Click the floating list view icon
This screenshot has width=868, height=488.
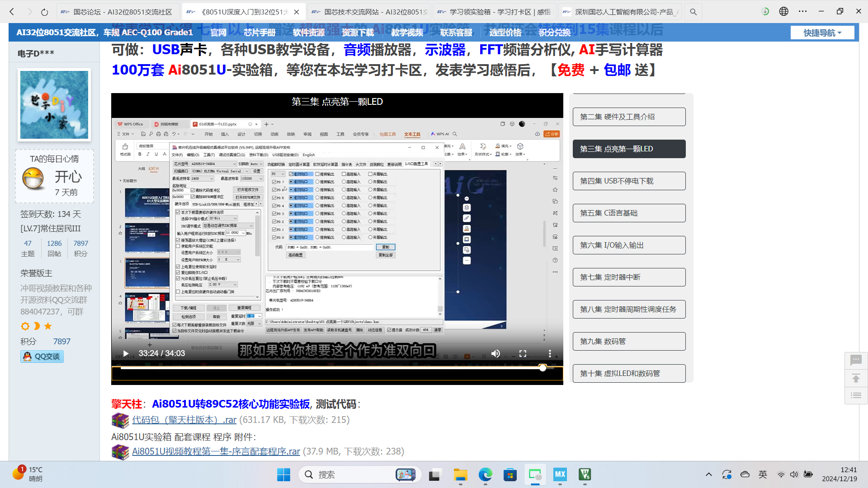[x=856, y=395]
